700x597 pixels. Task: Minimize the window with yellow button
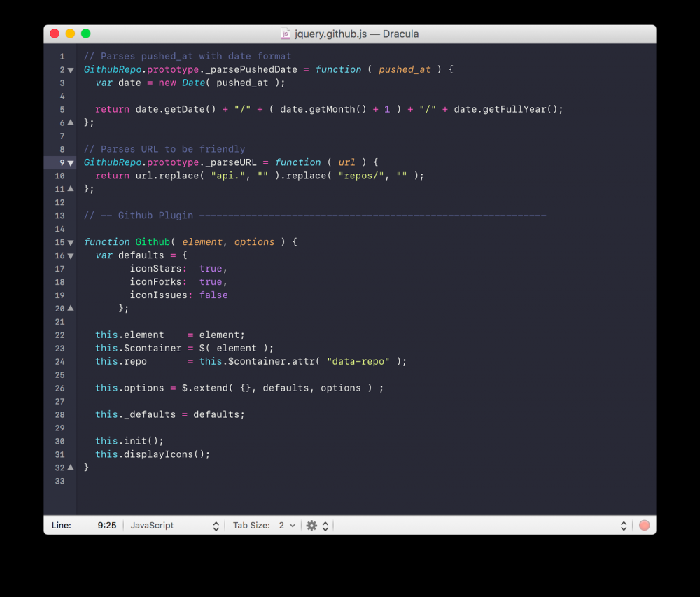(x=70, y=34)
